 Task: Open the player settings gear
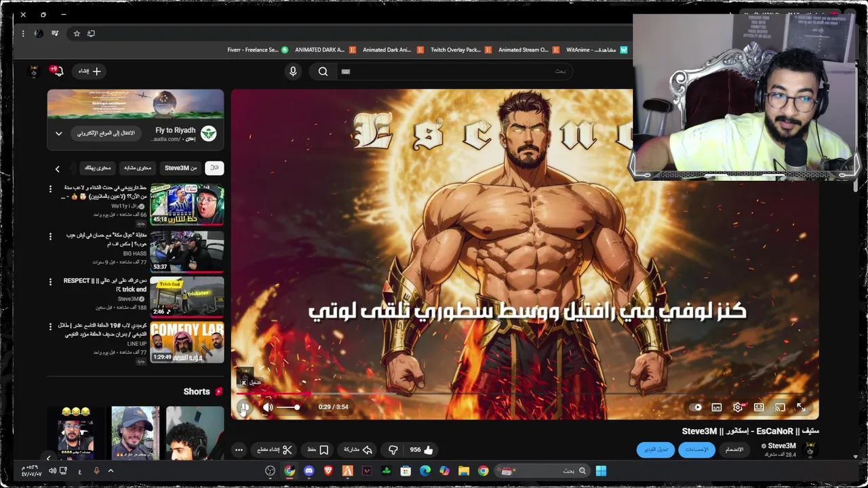[x=738, y=407]
